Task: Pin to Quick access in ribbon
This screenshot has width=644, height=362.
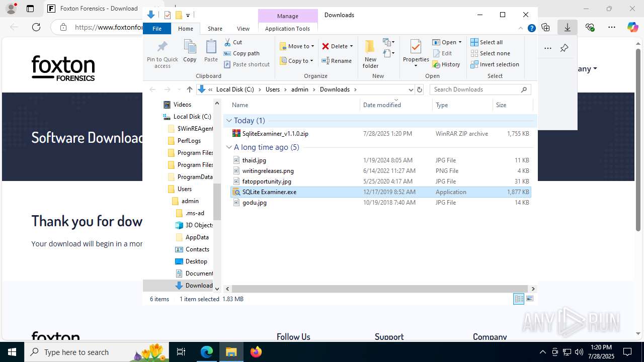Action: 162,54
